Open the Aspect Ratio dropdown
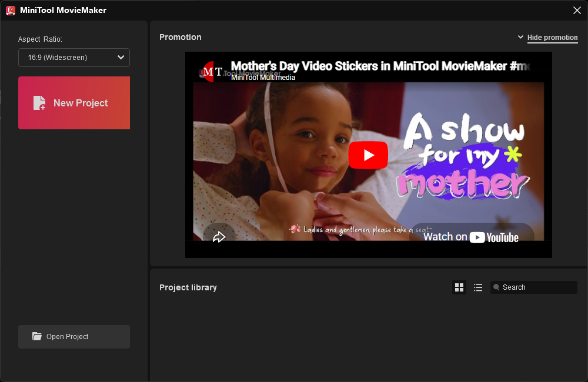 click(x=73, y=58)
